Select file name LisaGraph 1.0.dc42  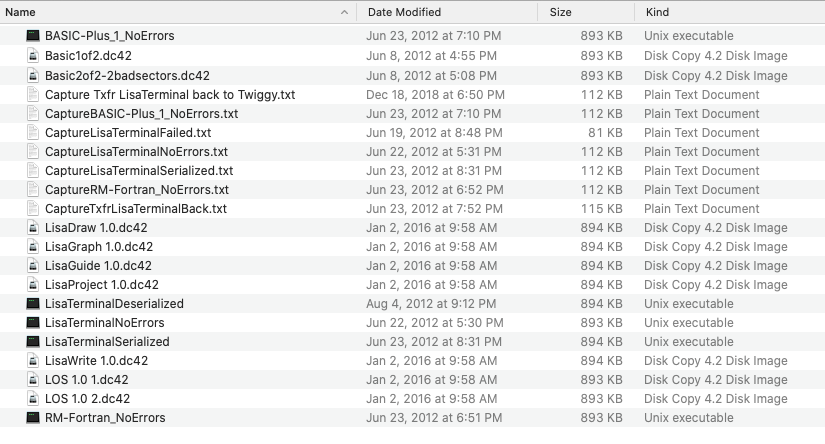click(99, 247)
